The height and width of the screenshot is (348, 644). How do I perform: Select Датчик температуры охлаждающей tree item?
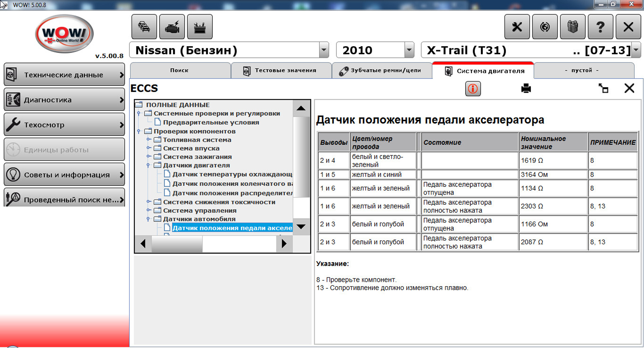tap(232, 174)
